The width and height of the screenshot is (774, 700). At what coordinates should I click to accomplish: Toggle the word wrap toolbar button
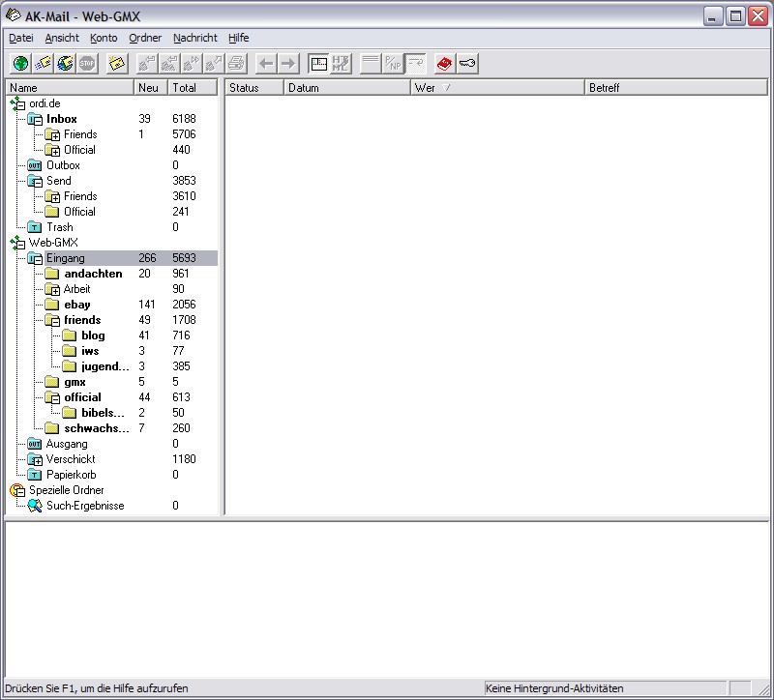tap(415, 64)
